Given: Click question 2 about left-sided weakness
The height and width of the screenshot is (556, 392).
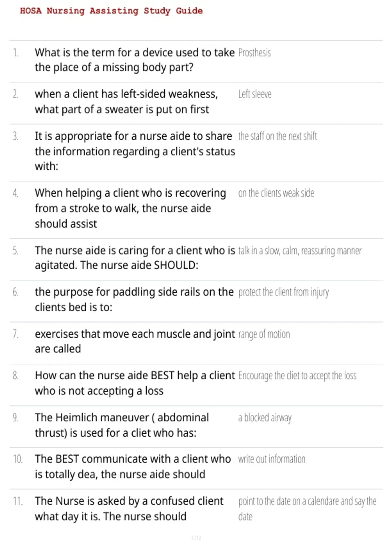Looking at the screenshot, I should (126, 101).
